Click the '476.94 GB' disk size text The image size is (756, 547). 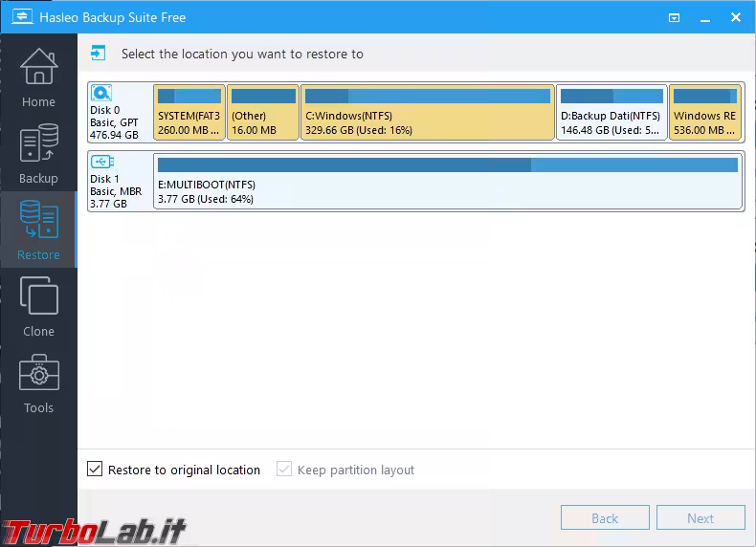(x=114, y=135)
